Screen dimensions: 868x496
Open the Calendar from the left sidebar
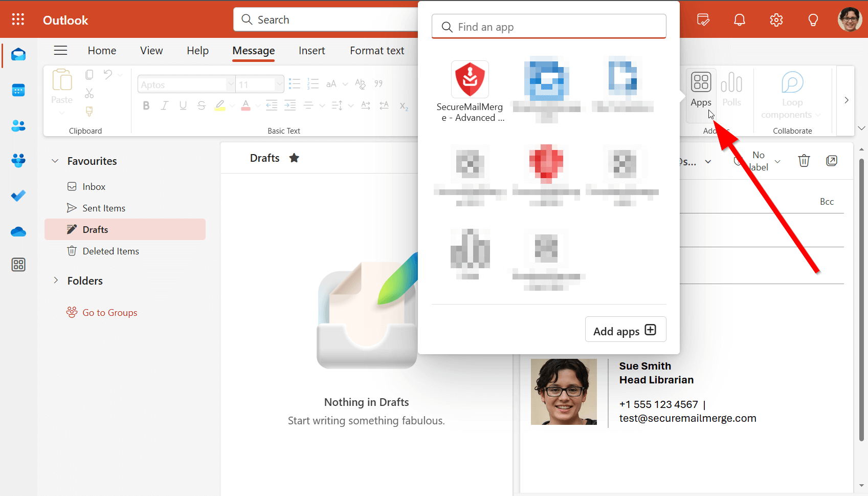[18, 90]
